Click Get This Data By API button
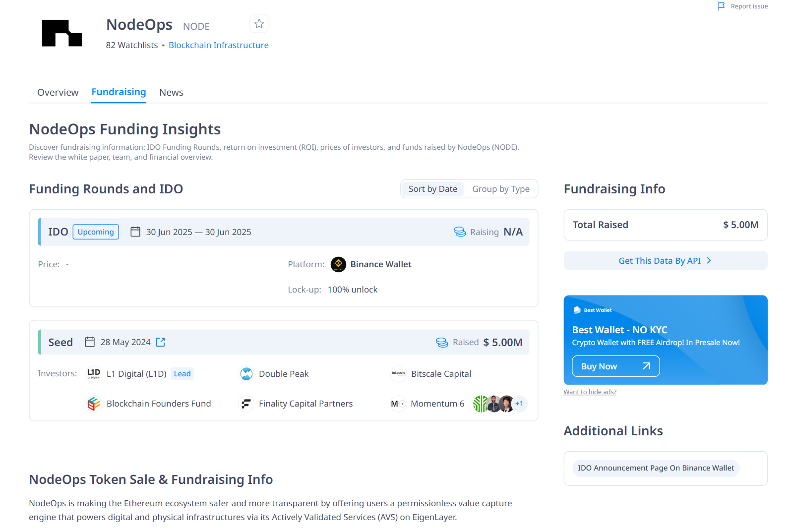The width and height of the screenshot is (792, 532). pyautogui.click(x=665, y=261)
